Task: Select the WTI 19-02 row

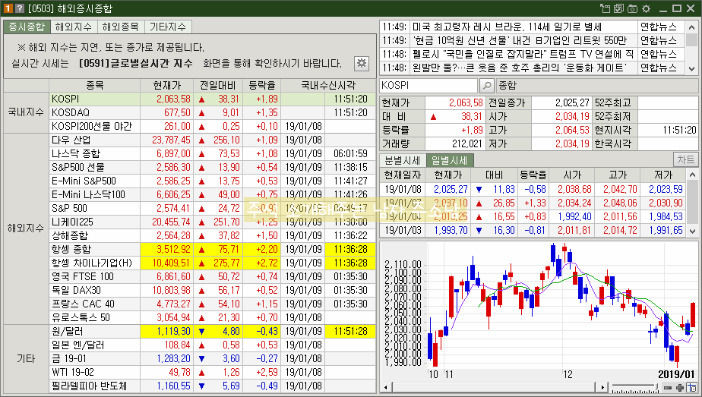Action: point(213,372)
